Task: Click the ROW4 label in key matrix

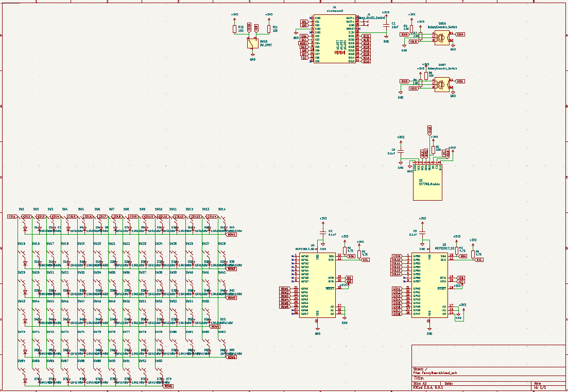Action: [x=215, y=327]
